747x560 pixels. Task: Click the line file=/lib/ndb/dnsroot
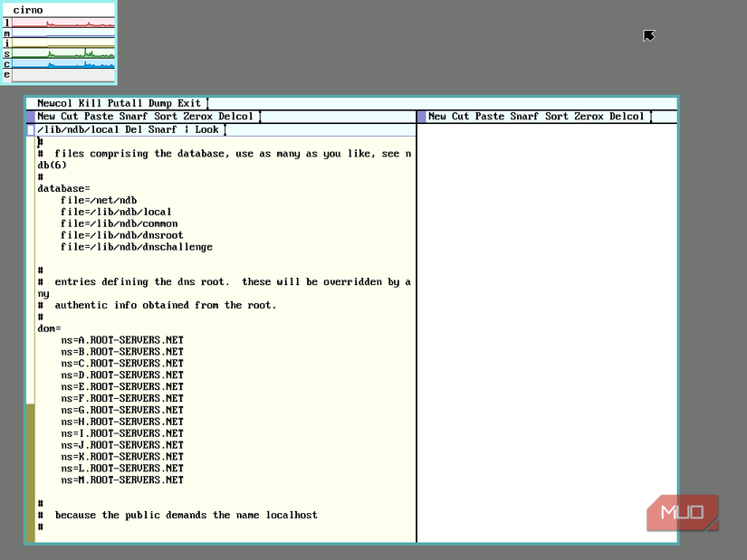coord(122,235)
